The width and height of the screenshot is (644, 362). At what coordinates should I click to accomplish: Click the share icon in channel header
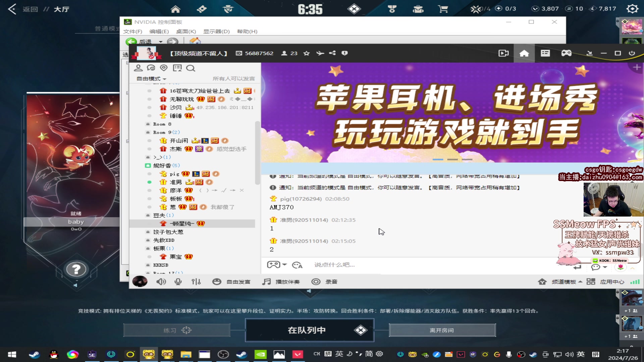pos(332,53)
